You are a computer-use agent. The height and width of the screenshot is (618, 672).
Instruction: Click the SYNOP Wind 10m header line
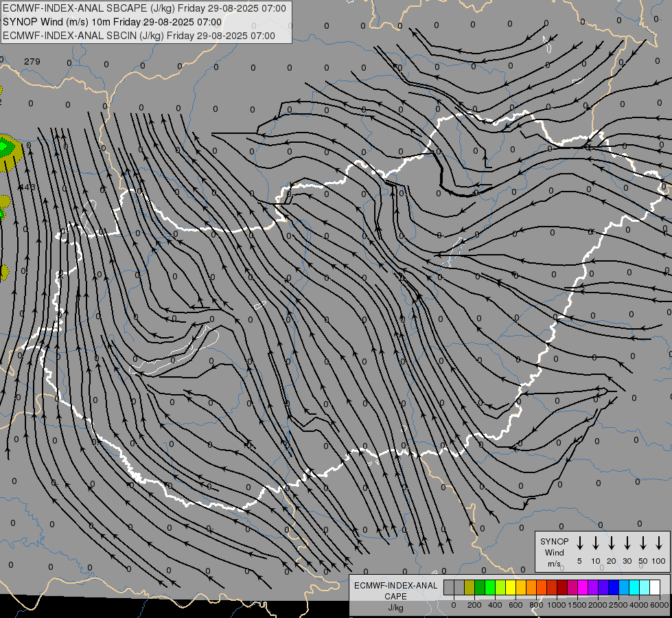pyautogui.click(x=113, y=22)
